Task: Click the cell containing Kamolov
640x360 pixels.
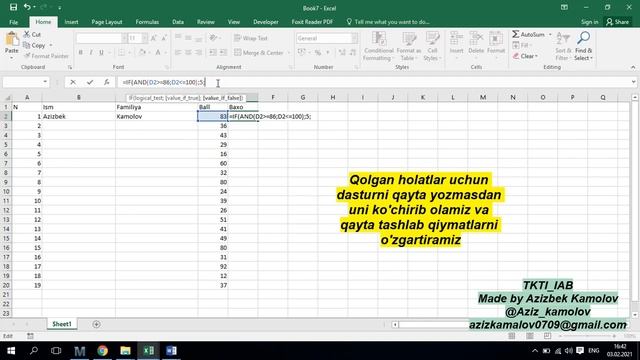Action: 156,116
